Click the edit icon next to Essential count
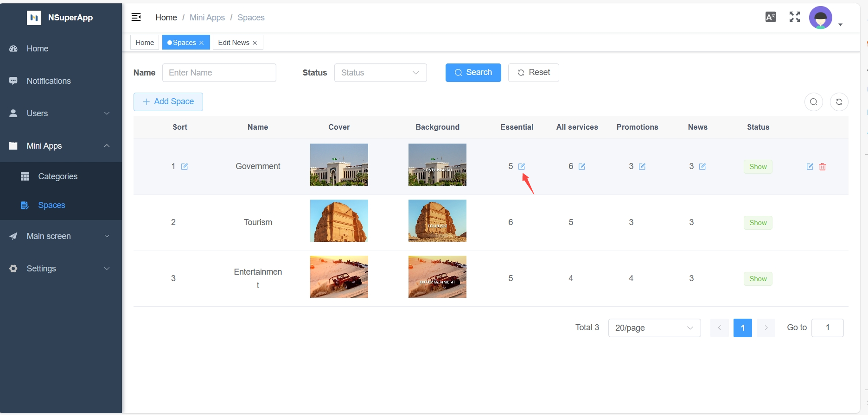This screenshot has height=415, width=868. tap(522, 166)
